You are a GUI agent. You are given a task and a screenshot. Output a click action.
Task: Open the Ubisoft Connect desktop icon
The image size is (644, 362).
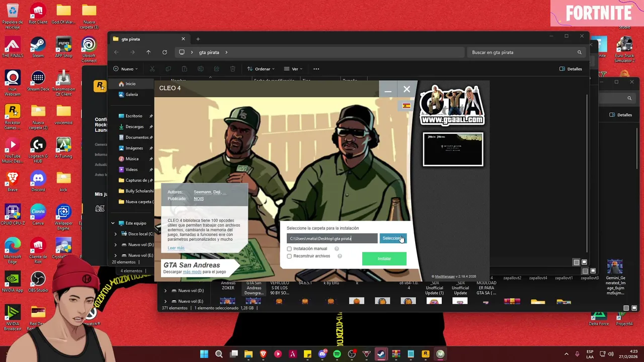click(x=89, y=50)
